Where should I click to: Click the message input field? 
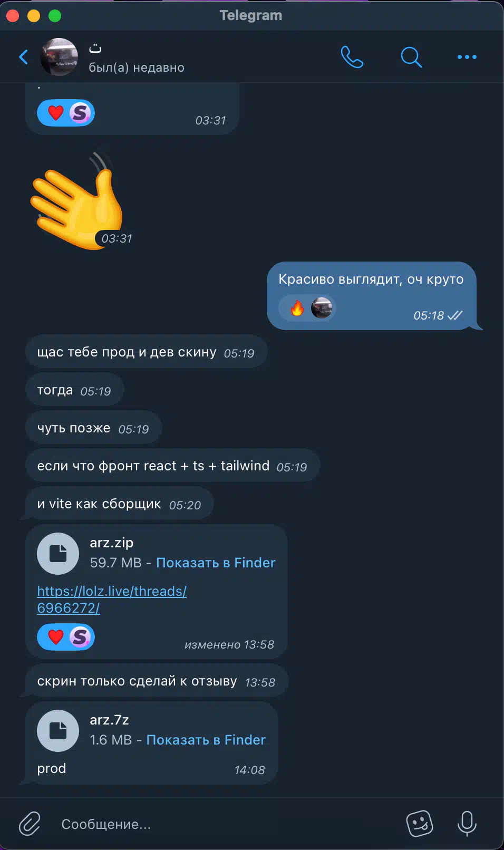pos(221,824)
